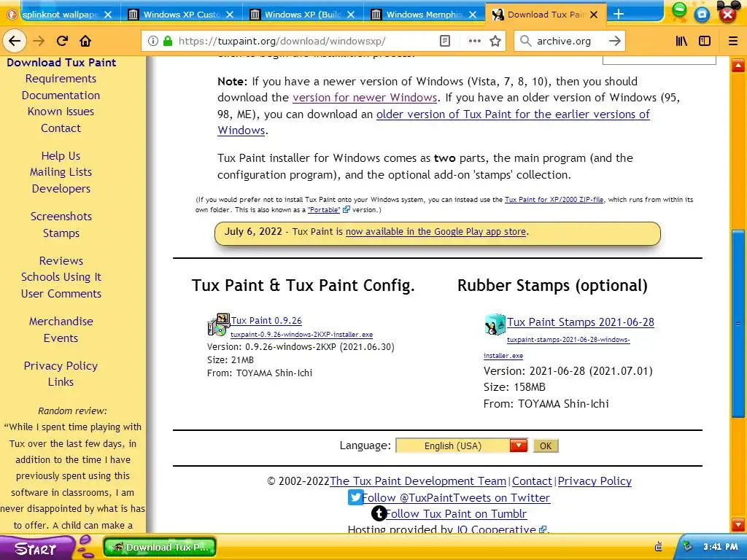
Task: Open a new tab with plus
Action: coord(619,15)
